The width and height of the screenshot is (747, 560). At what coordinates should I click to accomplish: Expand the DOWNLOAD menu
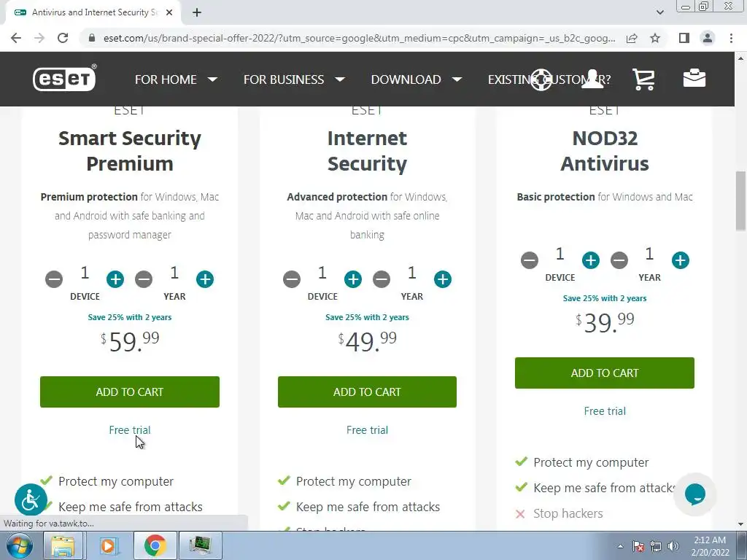[x=416, y=79]
